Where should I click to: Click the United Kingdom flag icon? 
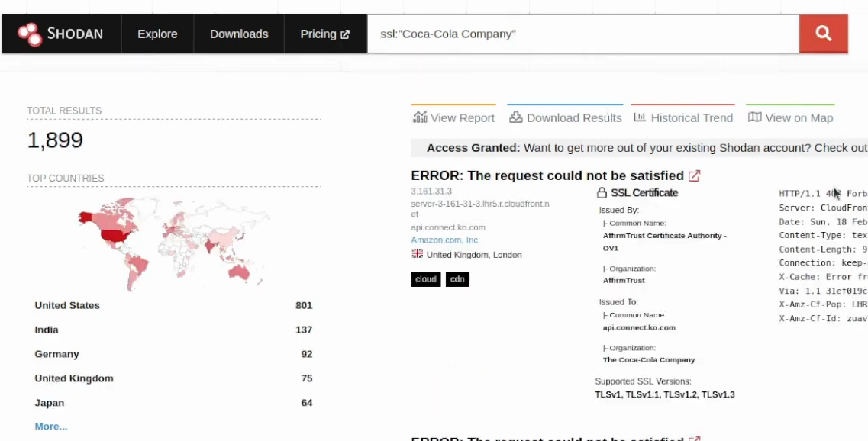coord(417,253)
